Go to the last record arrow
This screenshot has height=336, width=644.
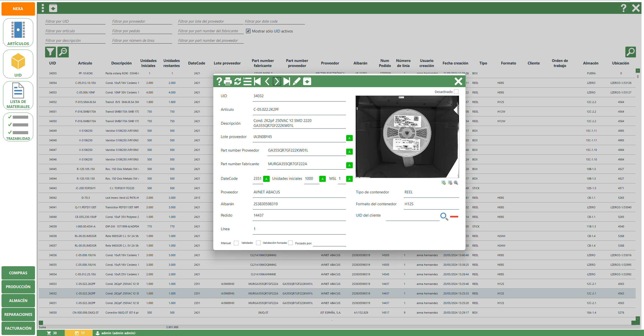[x=287, y=81]
